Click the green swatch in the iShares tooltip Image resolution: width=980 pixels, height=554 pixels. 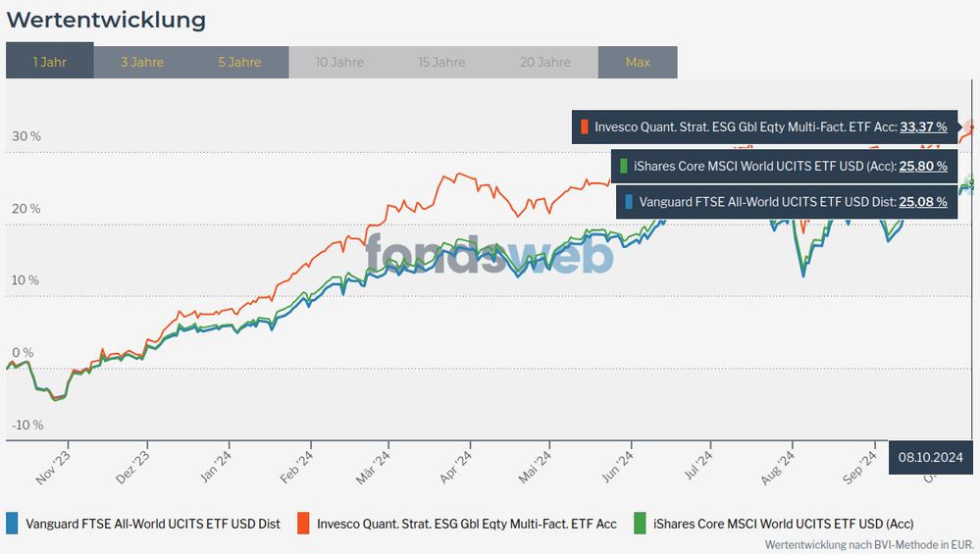pos(623,166)
